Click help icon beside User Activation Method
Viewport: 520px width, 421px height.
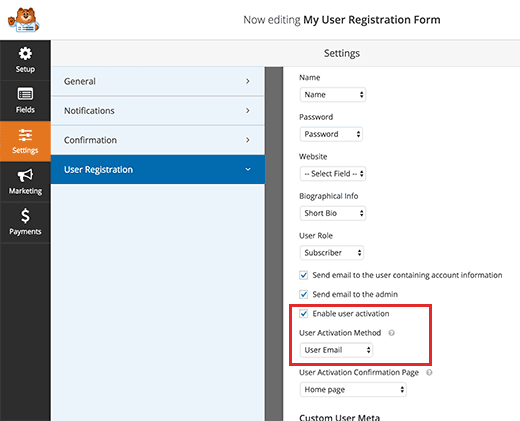coord(392,333)
